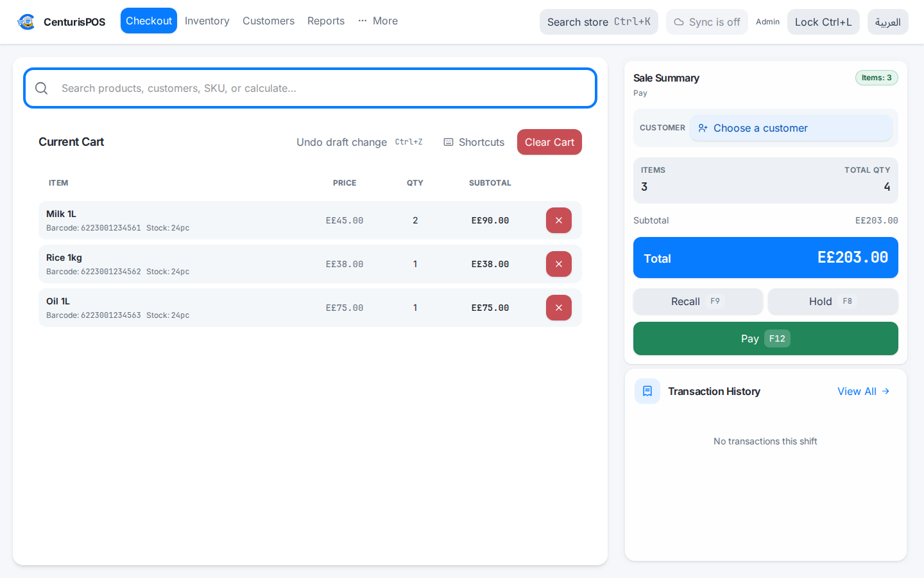This screenshot has height=578, width=924.
Task: Click the Oil 1L price E£75.00
Action: point(345,308)
